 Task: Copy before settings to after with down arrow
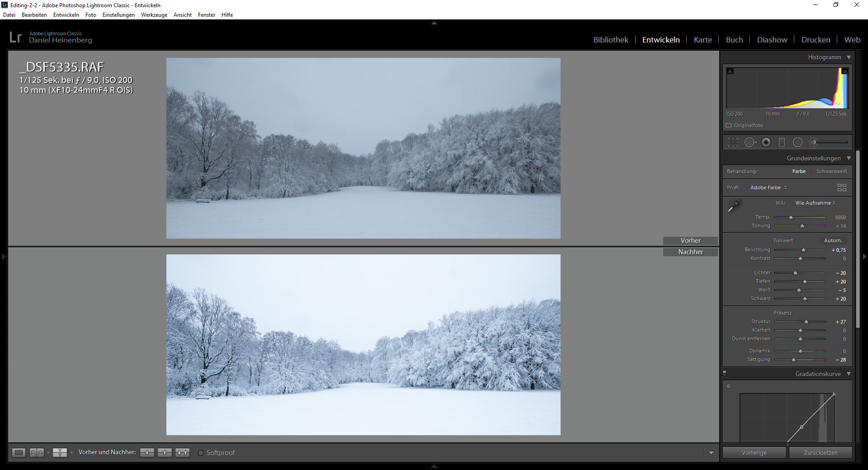(x=147, y=452)
